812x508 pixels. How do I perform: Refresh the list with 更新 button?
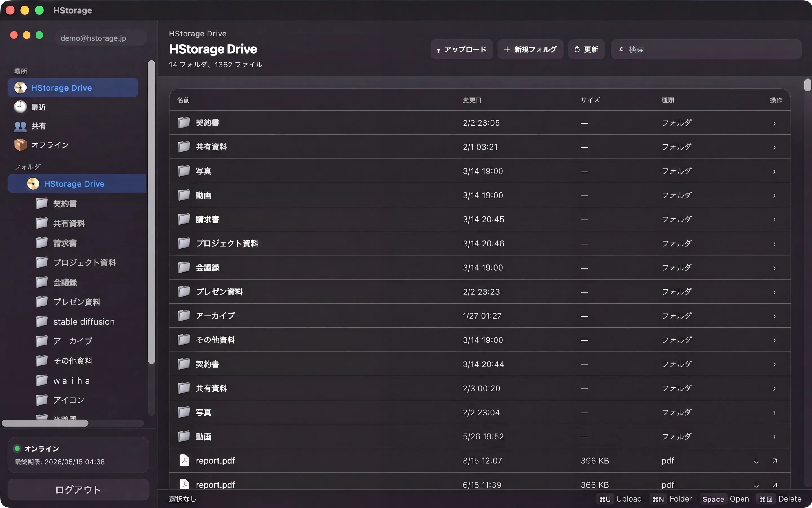tap(586, 49)
